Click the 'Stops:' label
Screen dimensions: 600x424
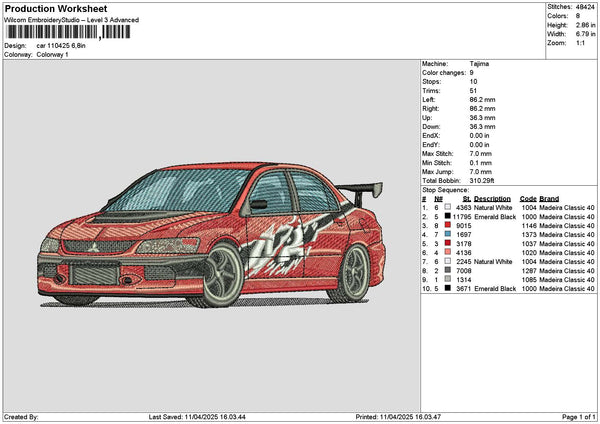click(431, 82)
